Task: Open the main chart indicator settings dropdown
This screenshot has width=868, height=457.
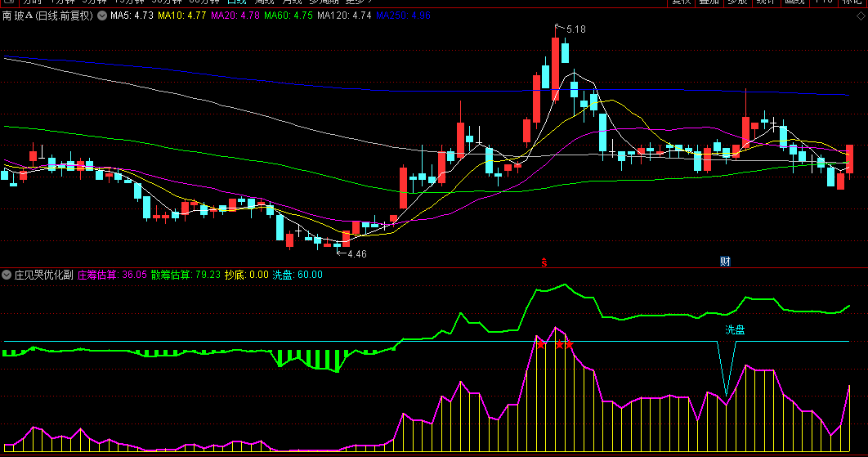Action: coord(102,16)
